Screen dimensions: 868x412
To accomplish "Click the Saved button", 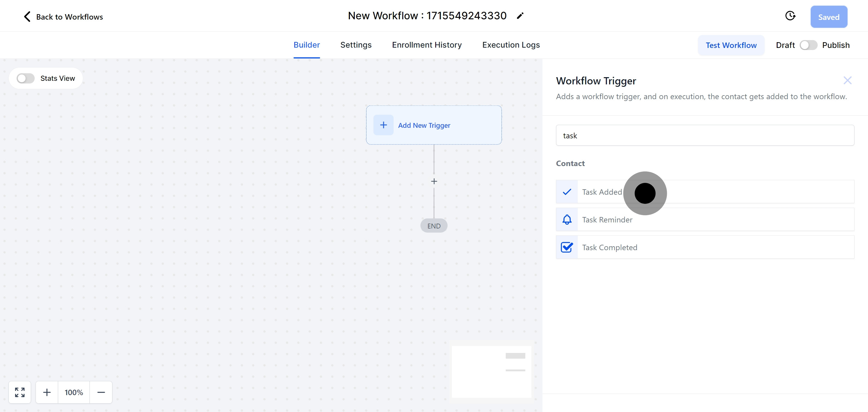I will pos(829,17).
